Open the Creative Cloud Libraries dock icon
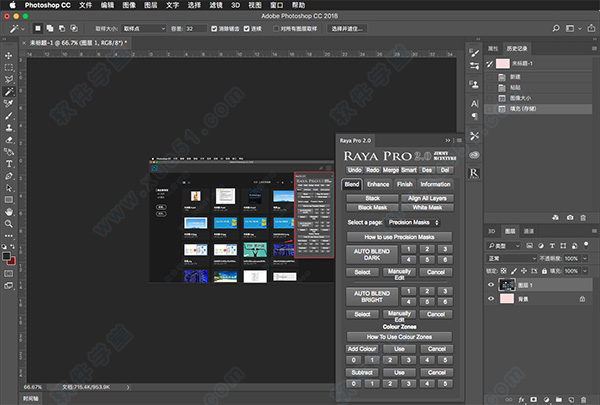This screenshot has height=405, width=600. point(474,155)
